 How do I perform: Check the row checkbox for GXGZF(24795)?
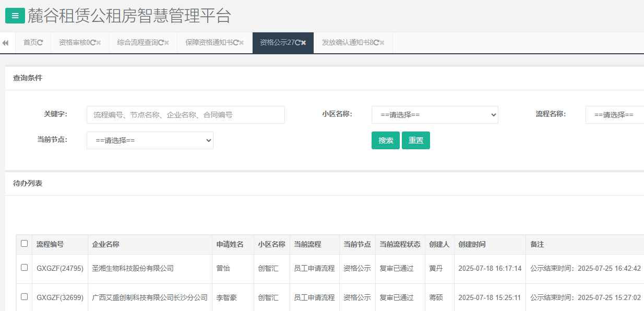point(24,268)
